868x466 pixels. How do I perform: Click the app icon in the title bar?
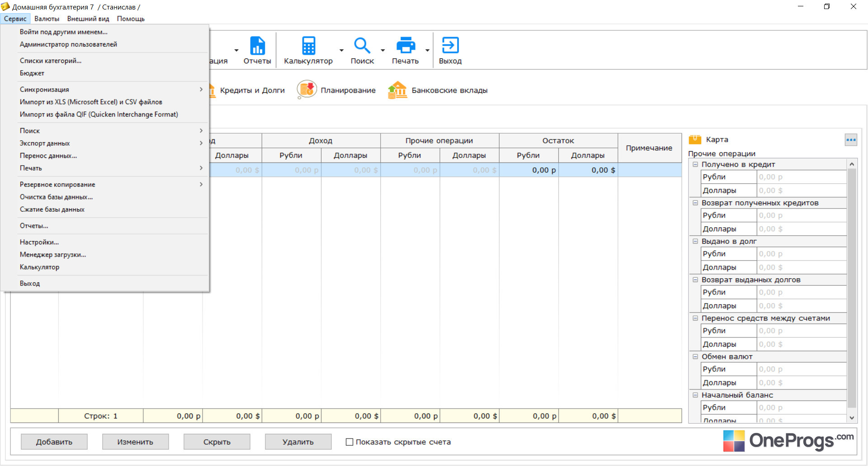click(5, 7)
